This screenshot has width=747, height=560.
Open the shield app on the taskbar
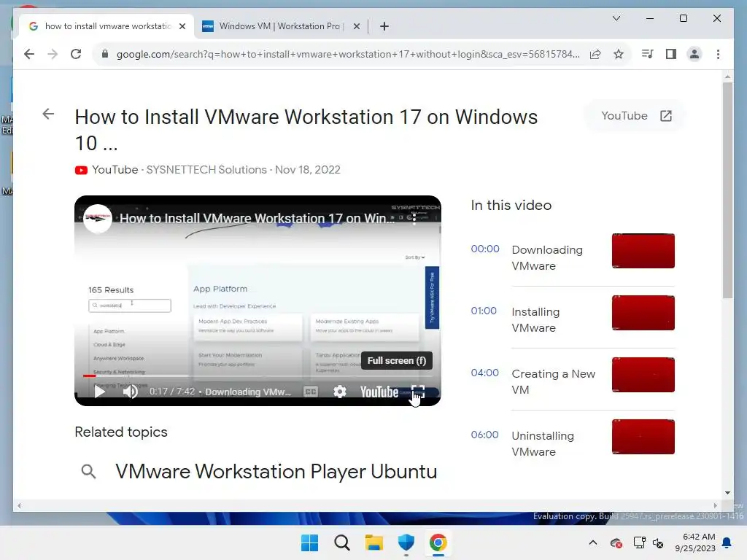click(x=406, y=542)
